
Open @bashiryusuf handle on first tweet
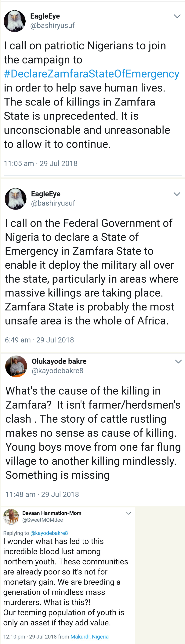pos(52,26)
